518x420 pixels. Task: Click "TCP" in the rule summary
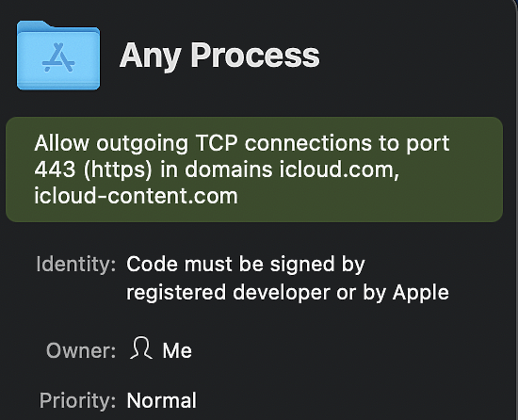(217, 143)
